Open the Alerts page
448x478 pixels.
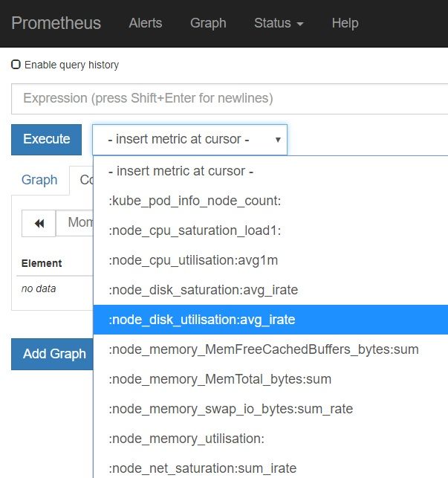click(x=146, y=23)
